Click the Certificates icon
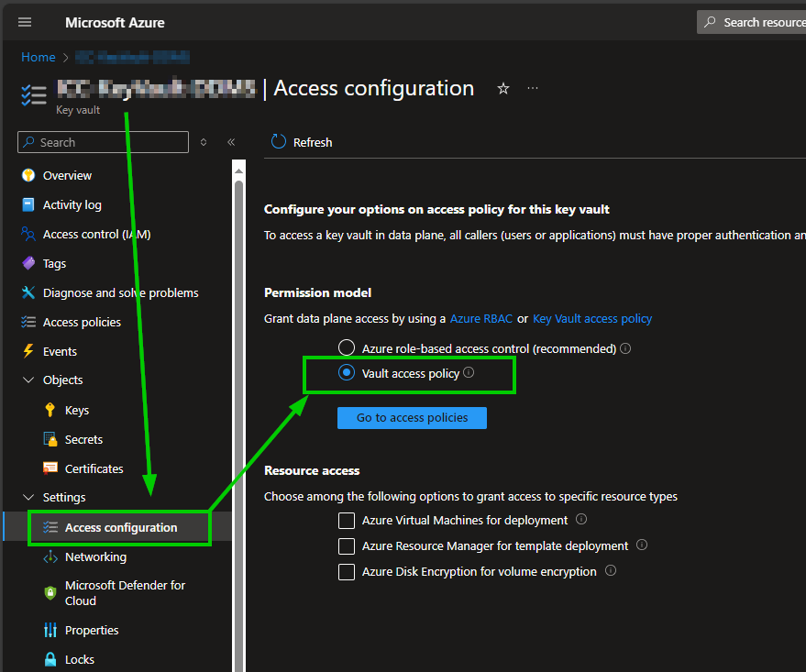The height and width of the screenshot is (672, 806). [x=50, y=468]
